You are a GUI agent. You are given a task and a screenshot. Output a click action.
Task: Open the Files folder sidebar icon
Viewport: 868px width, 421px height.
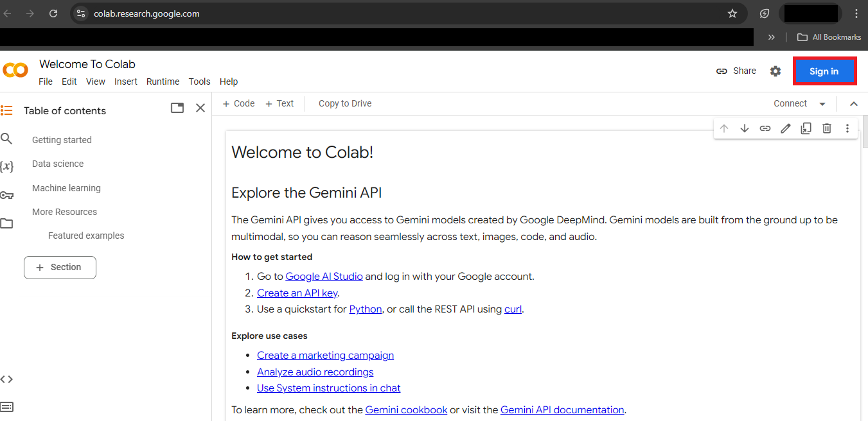[x=6, y=223]
